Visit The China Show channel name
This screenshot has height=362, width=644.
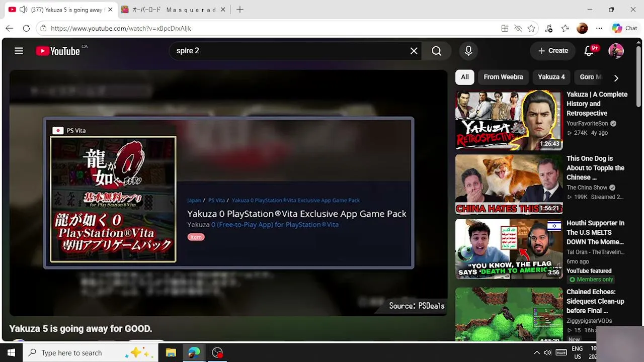point(587,188)
